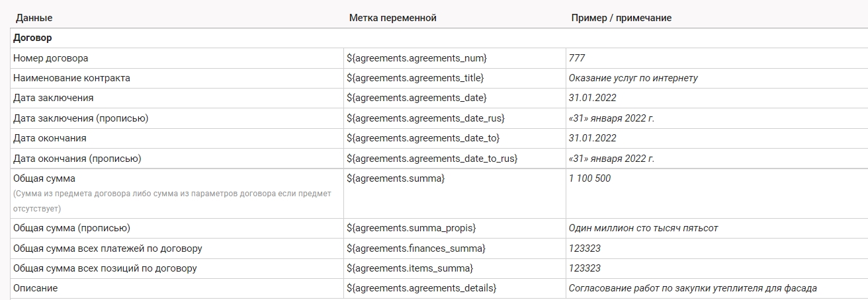Click the 'Пример / примечание' column header
The width and height of the screenshot is (868, 300).
pyautogui.click(x=621, y=18)
